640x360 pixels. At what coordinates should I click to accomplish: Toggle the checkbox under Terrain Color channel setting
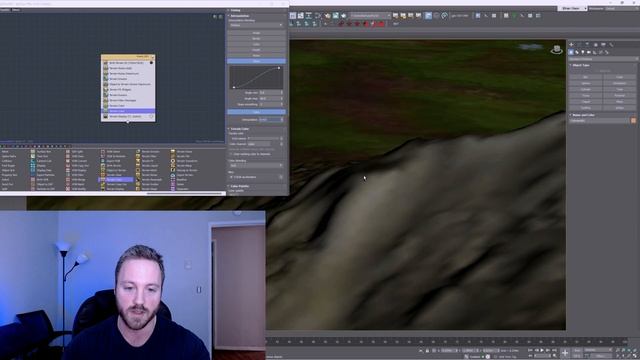click(x=231, y=154)
